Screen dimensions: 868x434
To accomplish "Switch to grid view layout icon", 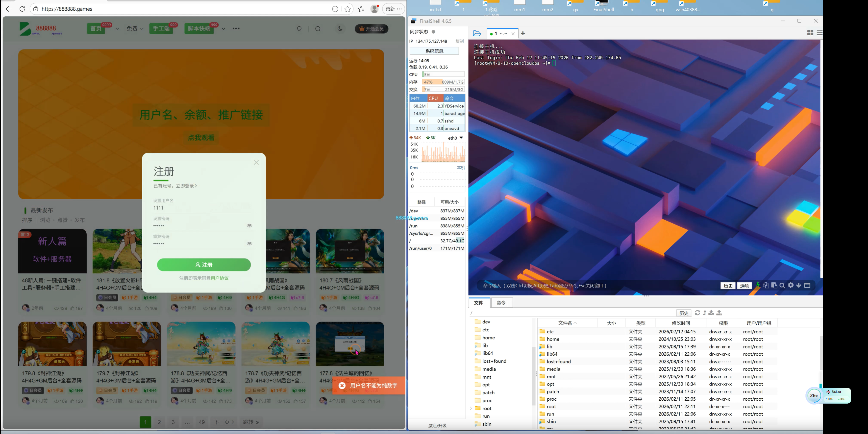I will (x=810, y=33).
